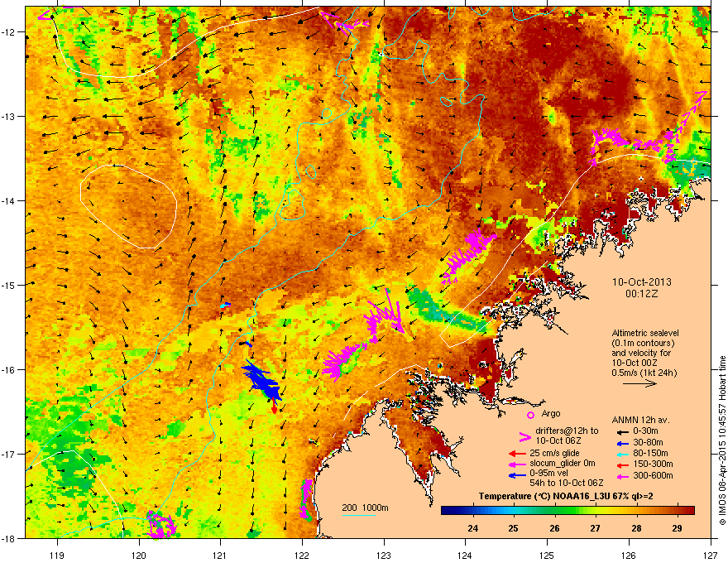Click the dark blue end of temperature color bar

click(447, 510)
